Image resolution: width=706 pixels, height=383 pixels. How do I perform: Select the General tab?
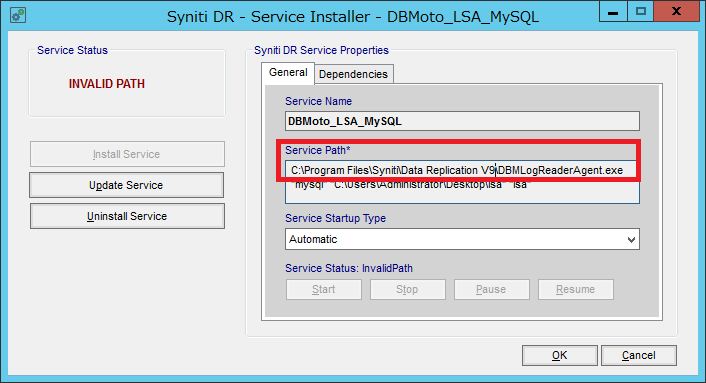[x=288, y=72]
